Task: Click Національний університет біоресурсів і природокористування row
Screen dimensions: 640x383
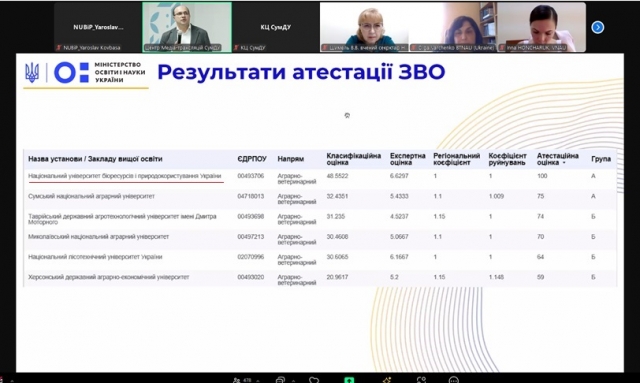Action: pyautogui.click(x=320, y=179)
